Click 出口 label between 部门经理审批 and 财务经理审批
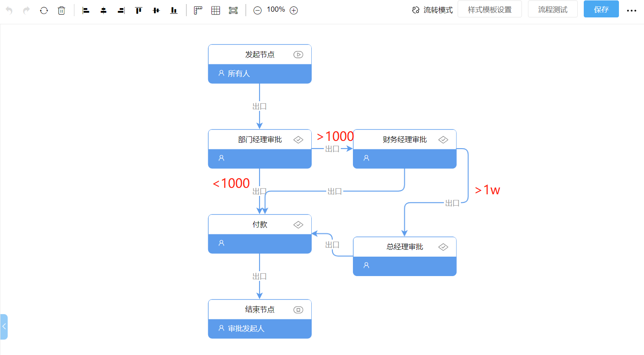The width and height of the screenshot is (644, 355). point(332,149)
